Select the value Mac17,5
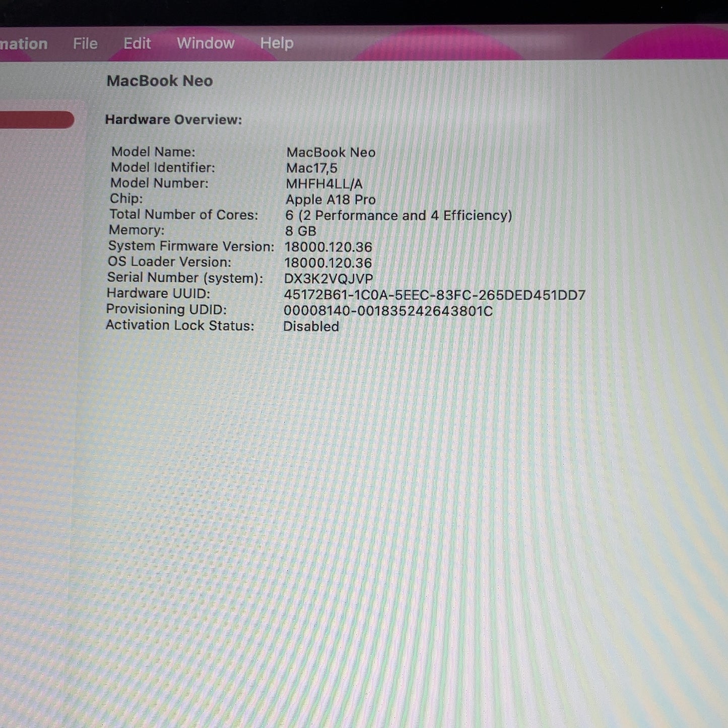Image resolution: width=728 pixels, height=728 pixels. 312,168
